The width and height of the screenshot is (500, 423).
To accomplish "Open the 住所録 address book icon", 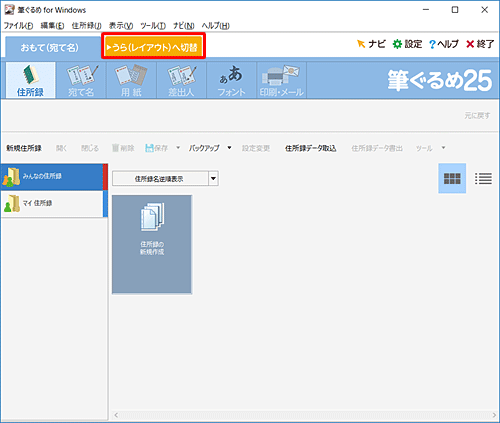I will [30, 80].
